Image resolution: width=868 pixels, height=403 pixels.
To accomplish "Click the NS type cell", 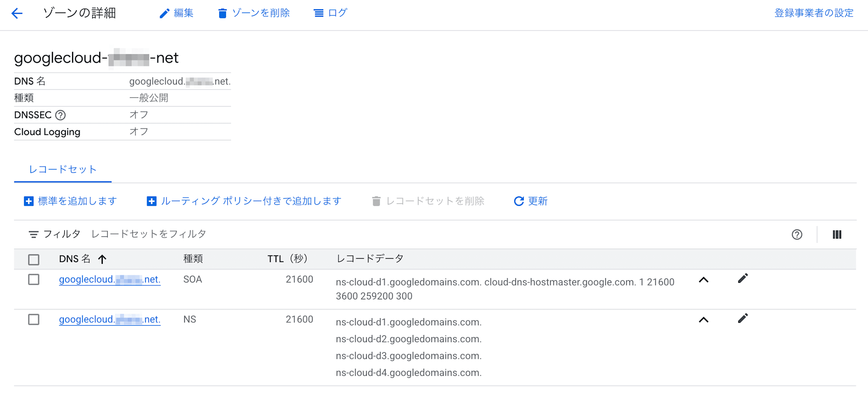I will (190, 320).
